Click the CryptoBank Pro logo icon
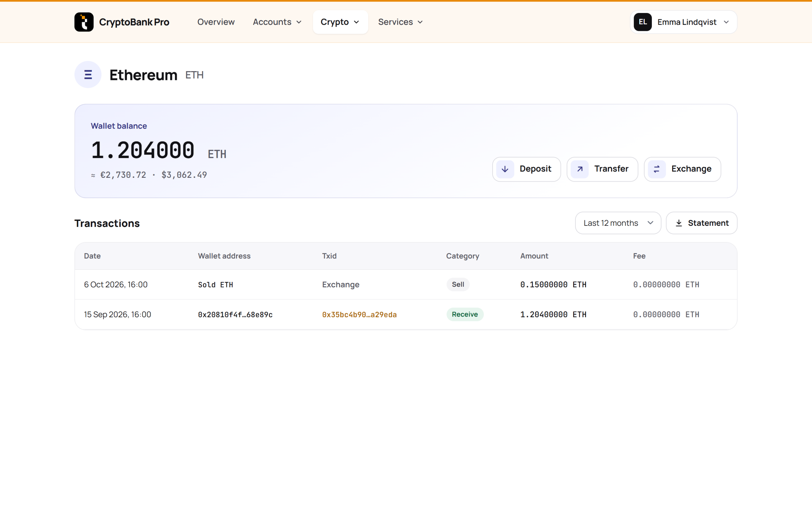The height and width of the screenshot is (508, 812). pos(84,22)
